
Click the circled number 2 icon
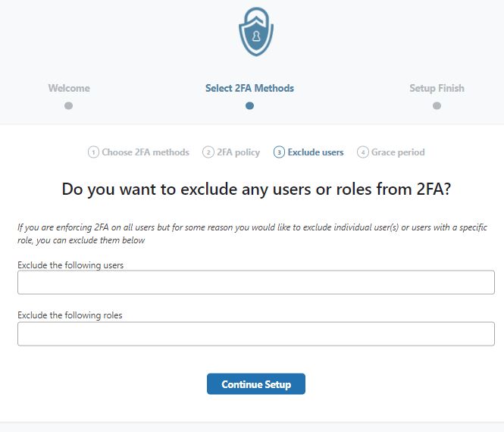pos(208,152)
